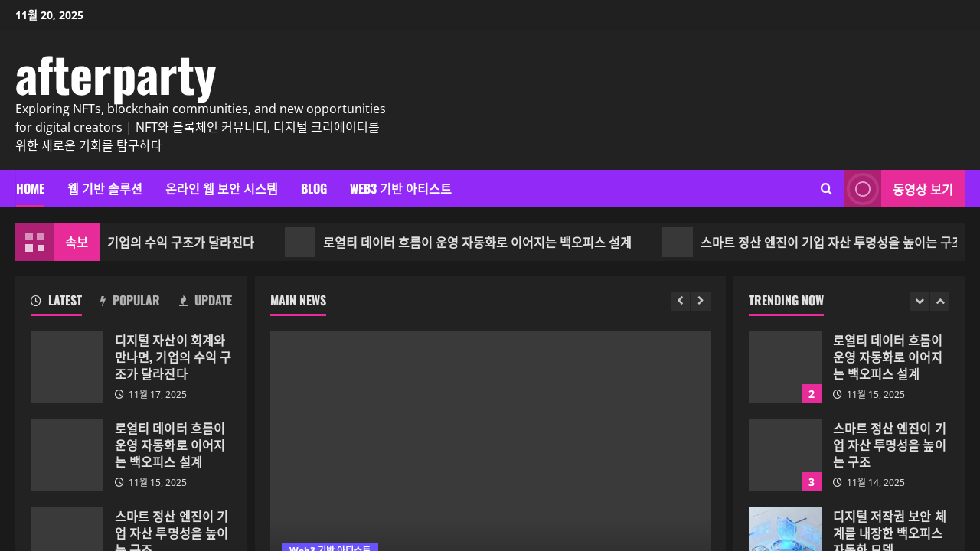The height and width of the screenshot is (551, 980).
Task: Open latest article 디지털 자산이 회계와 만나면
Action: click(x=172, y=357)
